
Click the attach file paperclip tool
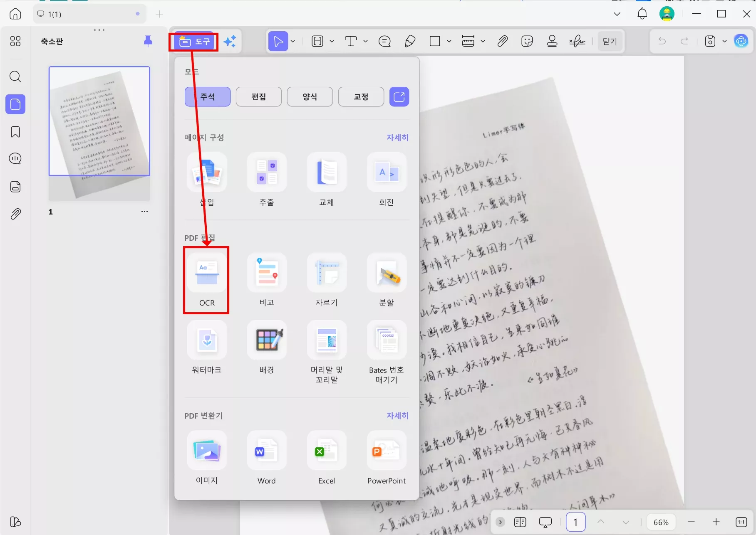pyautogui.click(x=502, y=41)
